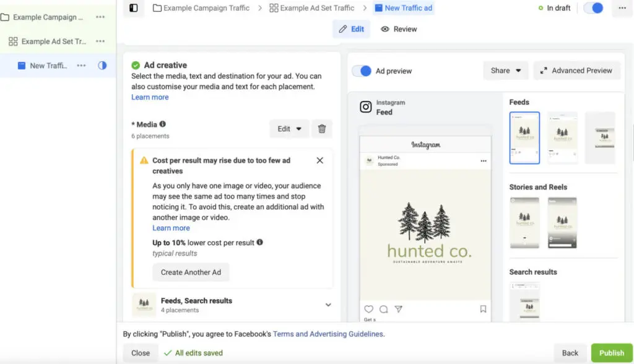Open the three-dot menu at top right
This screenshot has height=364, width=634.
coord(622,8)
